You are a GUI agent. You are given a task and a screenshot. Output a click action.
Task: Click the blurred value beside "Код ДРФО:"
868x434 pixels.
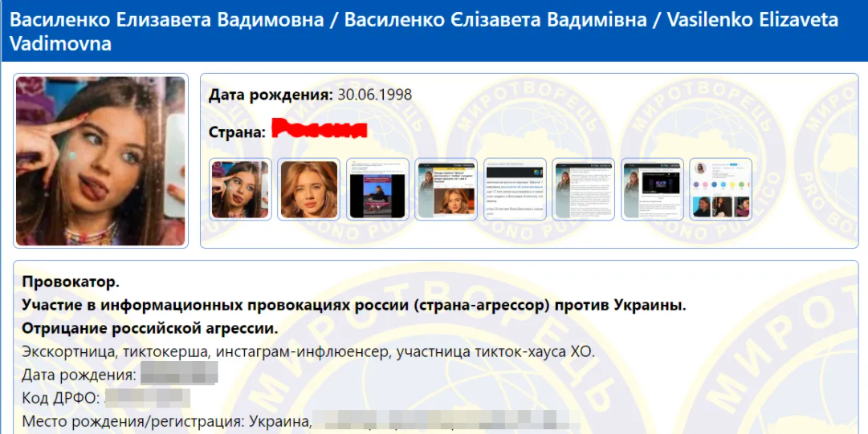pos(148,397)
